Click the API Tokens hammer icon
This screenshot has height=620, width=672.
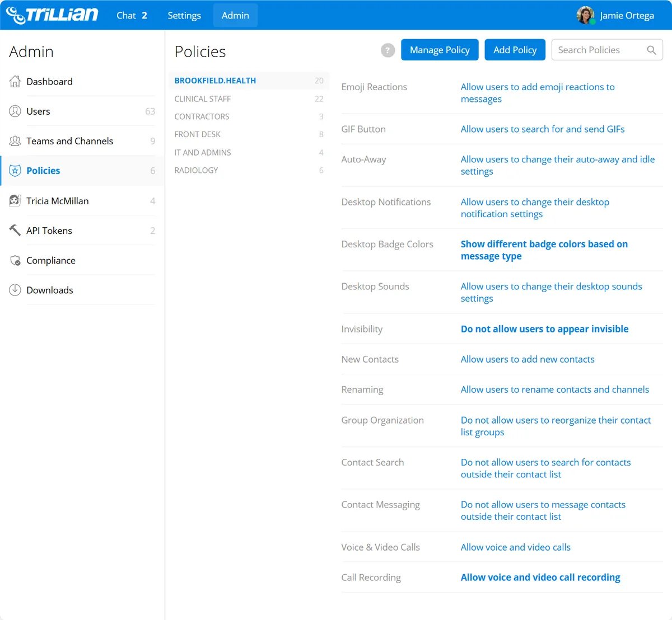tap(15, 230)
